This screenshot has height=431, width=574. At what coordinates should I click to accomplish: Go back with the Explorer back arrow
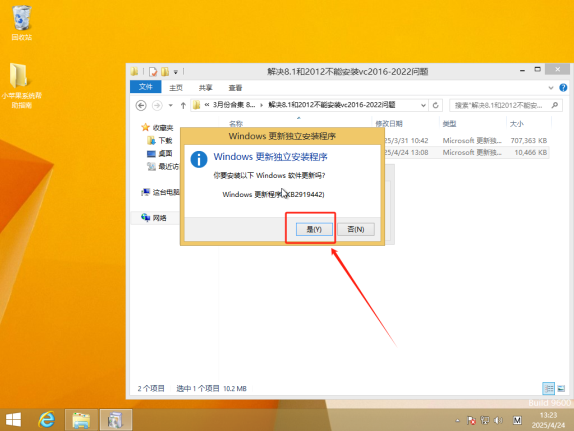tap(141, 105)
